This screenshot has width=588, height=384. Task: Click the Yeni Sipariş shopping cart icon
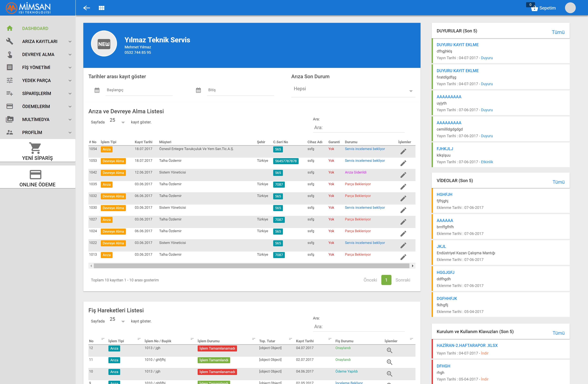[35, 148]
